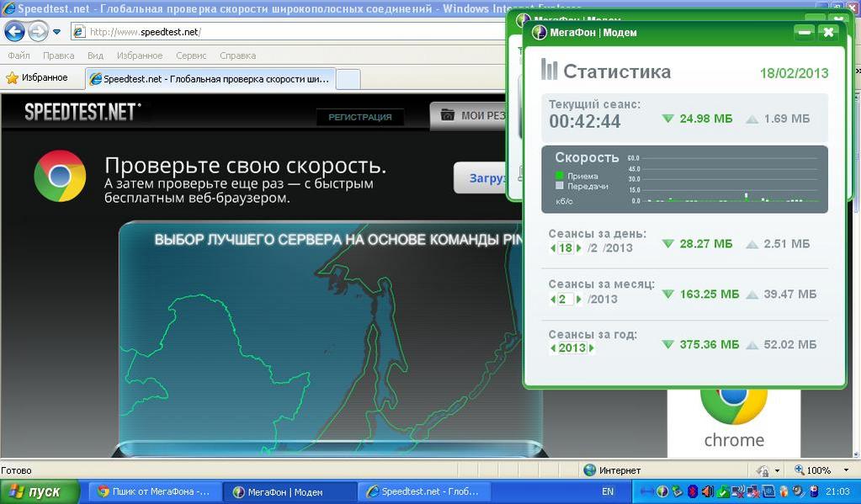Click the session upload value 1.69 МБ

(x=786, y=119)
